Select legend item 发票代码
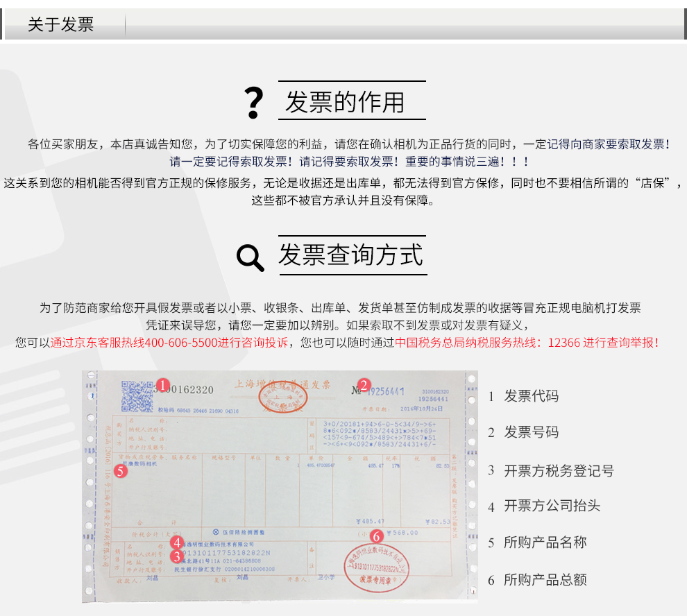The width and height of the screenshot is (687, 616). tap(531, 396)
